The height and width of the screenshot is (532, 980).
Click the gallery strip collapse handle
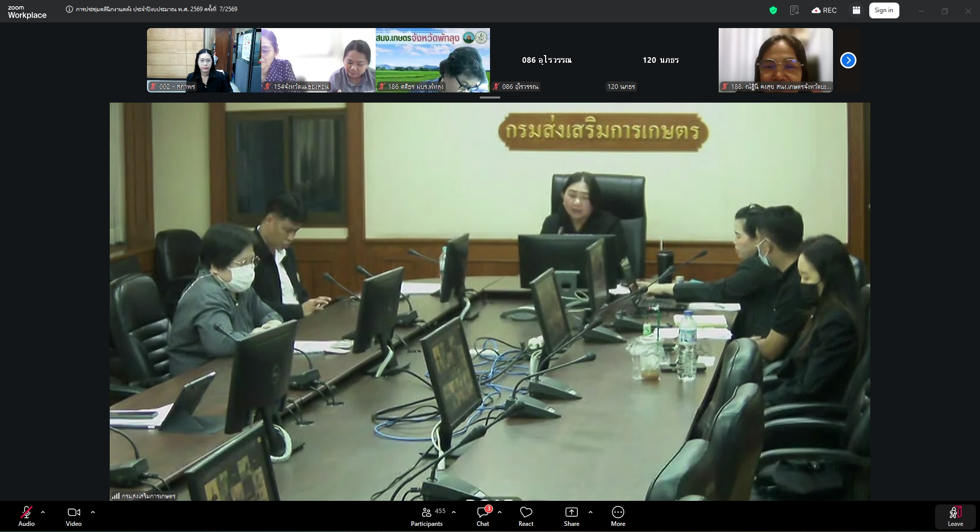click(490, 97)
